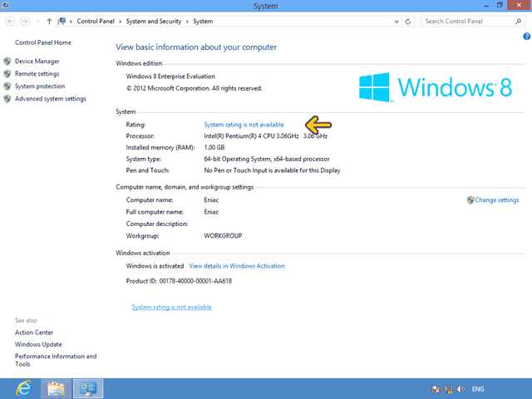Click Action Center flag tray icon
The width and height of the screenshot is (532, 399).
pyautogui.click(x=436, y=389)
